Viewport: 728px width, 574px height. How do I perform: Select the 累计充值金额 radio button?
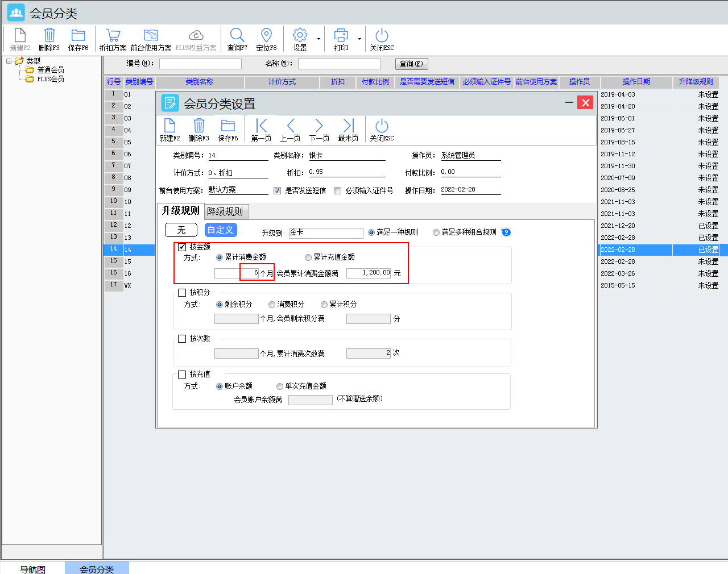[308, 257]
